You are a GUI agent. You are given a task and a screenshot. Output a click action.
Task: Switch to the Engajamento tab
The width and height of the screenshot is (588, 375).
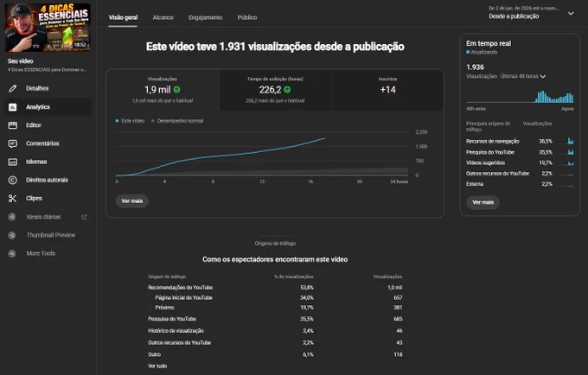click(206, 17)
